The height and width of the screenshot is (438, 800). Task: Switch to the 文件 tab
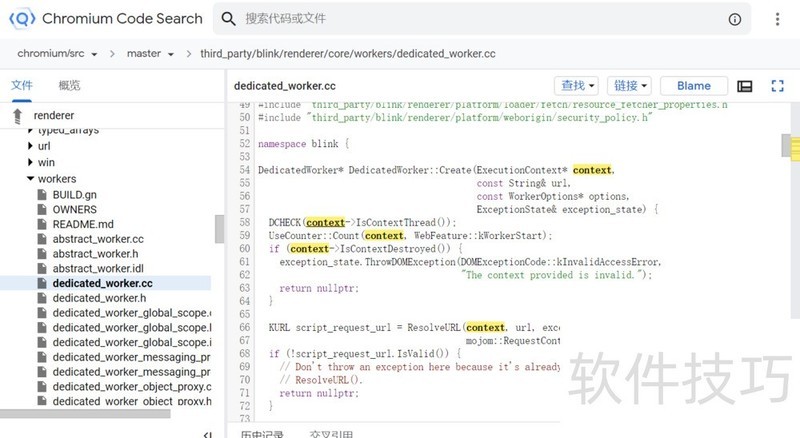pyautogui.click(x=22, y=86)
